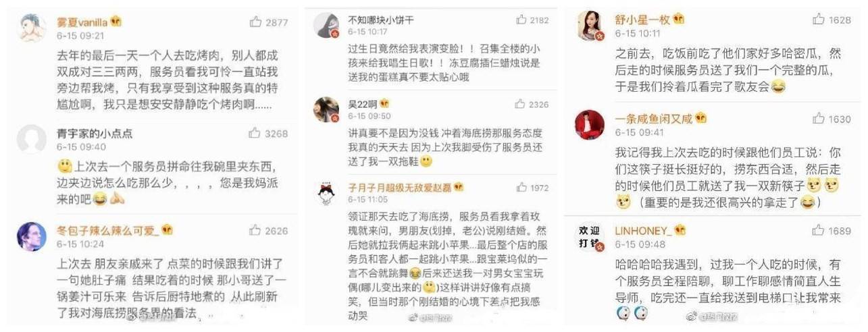This screenshot has width=868, height=332.
Task: Tap thumbs-up beside 2326 on 吴22啊 comment
Action: click(x=520, y=104)
